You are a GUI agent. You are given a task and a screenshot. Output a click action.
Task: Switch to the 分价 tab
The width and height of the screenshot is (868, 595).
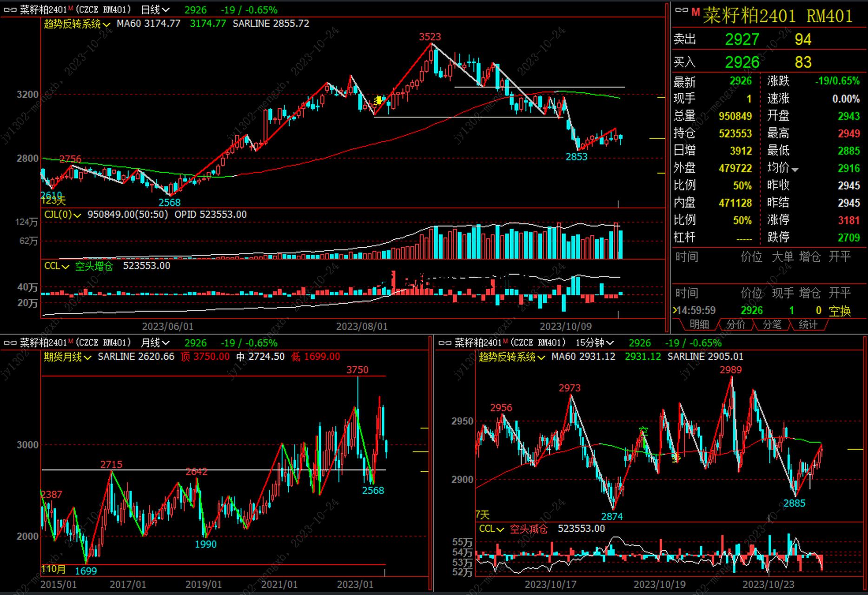click(x=735, y=324)
